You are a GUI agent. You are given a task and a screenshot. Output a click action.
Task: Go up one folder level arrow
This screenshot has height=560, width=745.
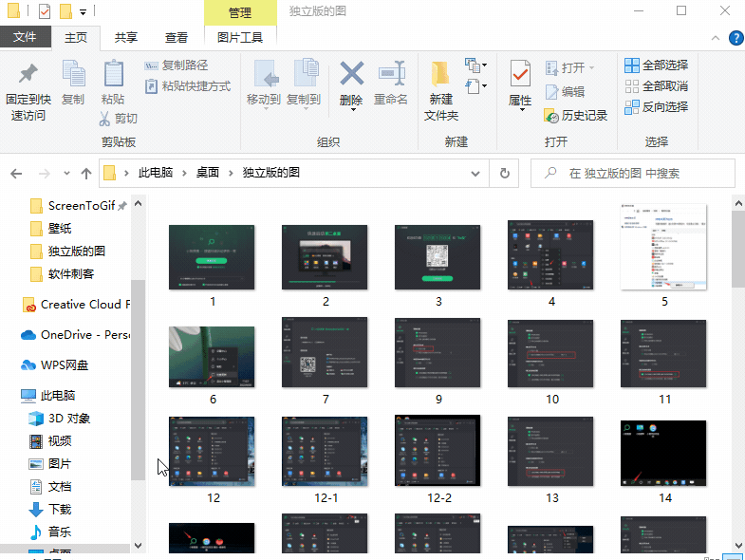(x=86, y=174)
